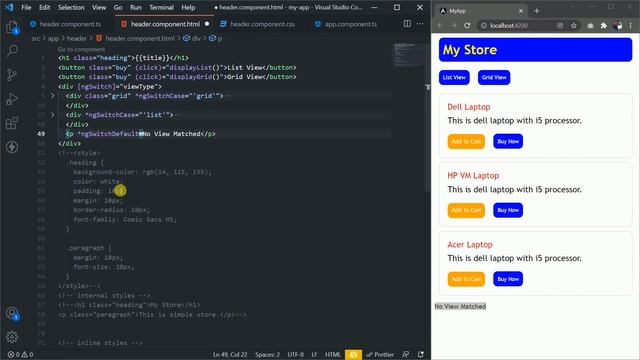This screenshot has width=640, height=360.
Task: Click the div breadcrumb symbol
Action: pyautogui.click(x=192, y=38)
